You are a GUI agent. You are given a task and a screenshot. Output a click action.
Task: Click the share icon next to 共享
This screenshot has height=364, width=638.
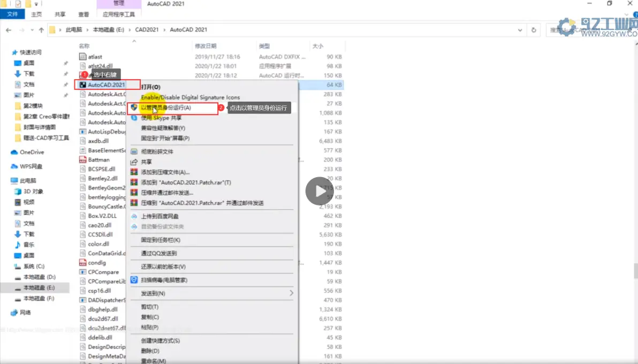click(x=134, y=162)
